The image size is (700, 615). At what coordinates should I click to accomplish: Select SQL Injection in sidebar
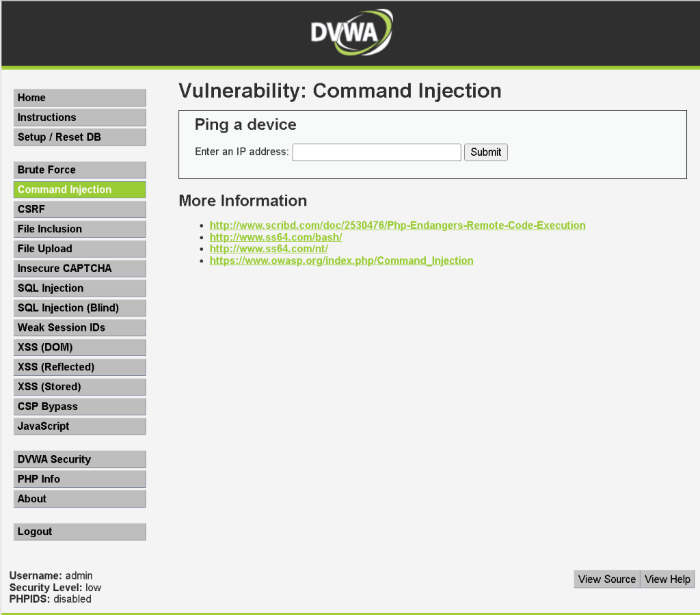coord(79,288)
